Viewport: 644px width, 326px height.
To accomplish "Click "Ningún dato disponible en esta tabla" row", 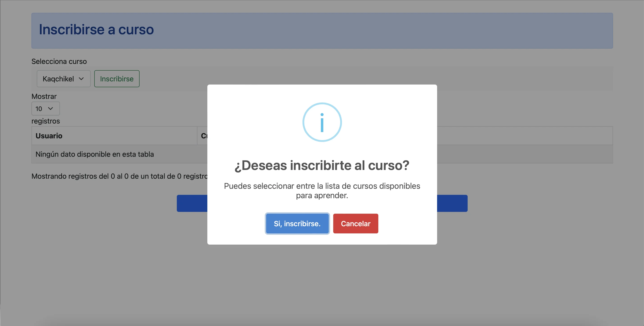I will point(322,154).
